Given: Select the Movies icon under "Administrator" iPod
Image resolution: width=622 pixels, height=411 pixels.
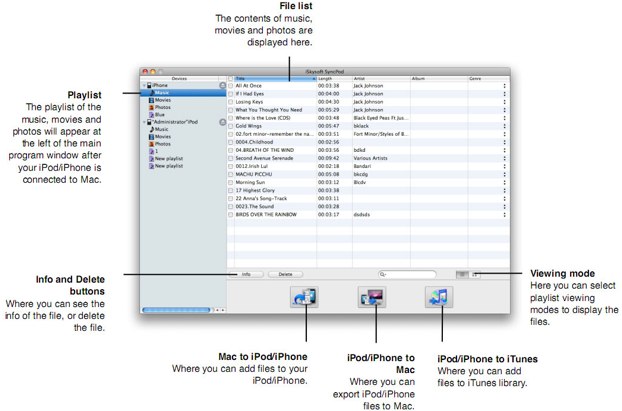Looking at the screenshot, I should (152, 136).
